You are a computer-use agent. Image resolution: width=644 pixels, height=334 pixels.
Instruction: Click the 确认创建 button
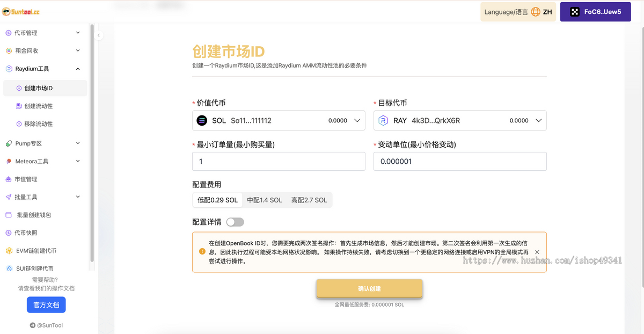click(x=369, y=288)
